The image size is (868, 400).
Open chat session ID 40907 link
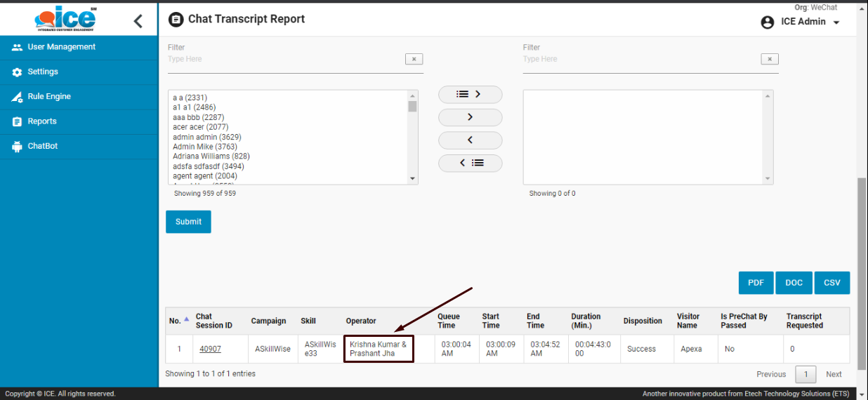click(210, 349)
